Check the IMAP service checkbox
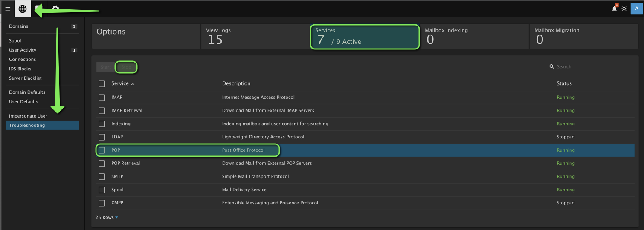This screenshot has height=230, width=644. click(102, 98)
